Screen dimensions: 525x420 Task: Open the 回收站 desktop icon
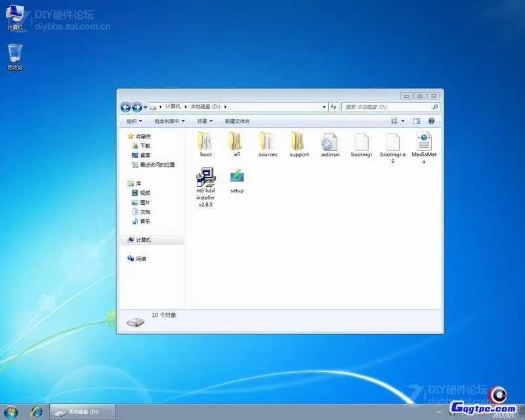[x=14, y=56]
